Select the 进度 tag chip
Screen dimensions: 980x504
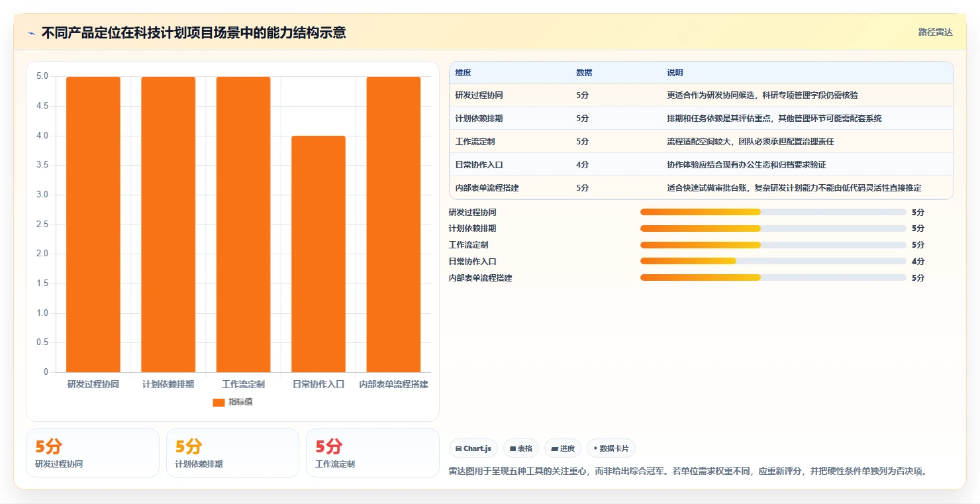tap(563, 448)
